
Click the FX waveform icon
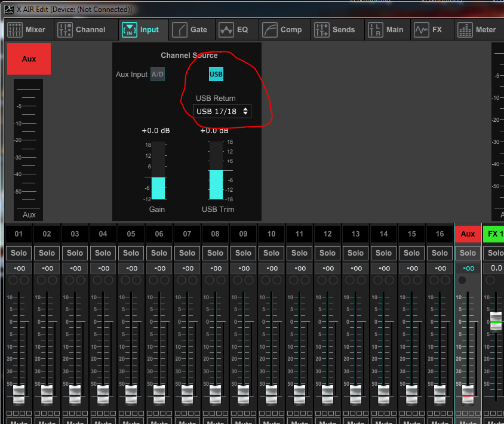(x=422, y=30)
